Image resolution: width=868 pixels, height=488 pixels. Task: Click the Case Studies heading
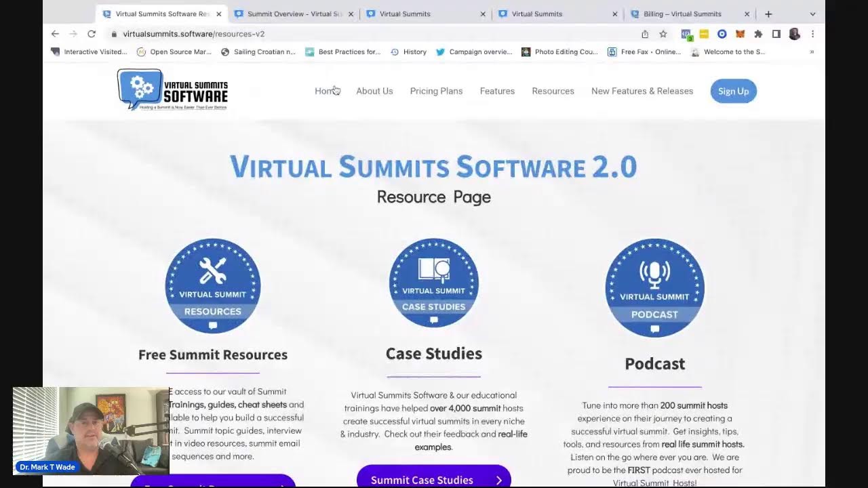click(x=434, y=353)
